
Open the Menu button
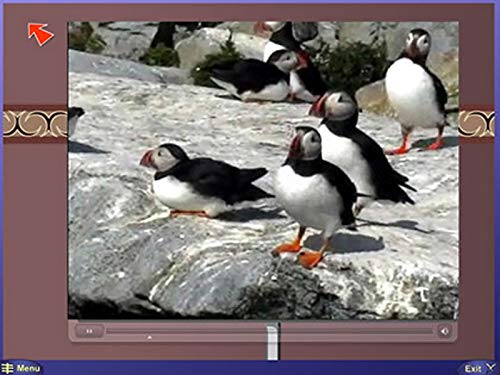(21, 368)
